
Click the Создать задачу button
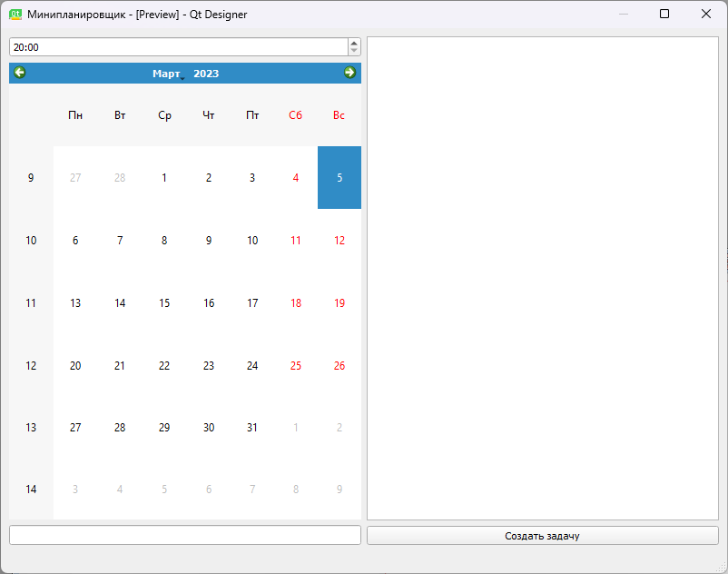[542, 536]
